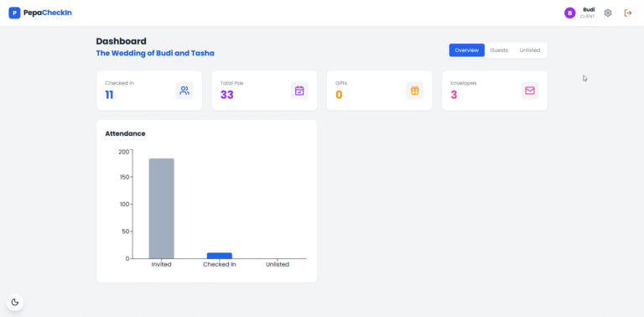Click the Checked In bar in chart
Image resolution: width=644 pixels, height=317 pixels.
point(220,256)
